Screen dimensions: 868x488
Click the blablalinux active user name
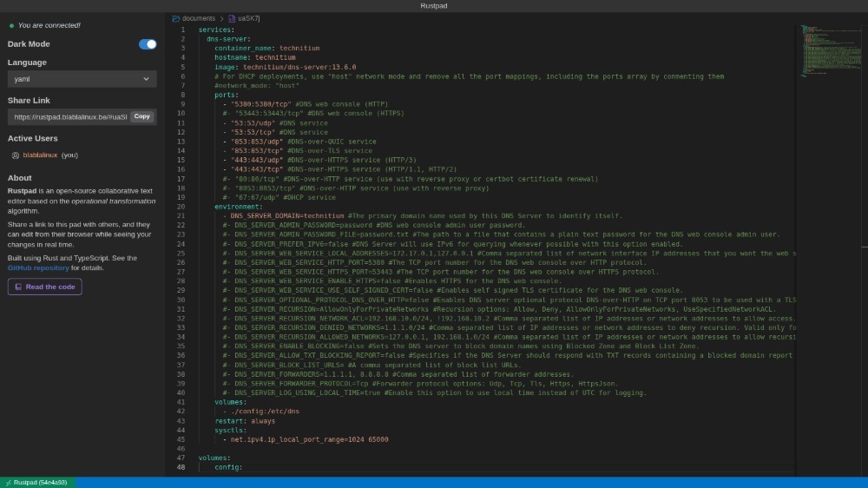click(x=40, y=155)
